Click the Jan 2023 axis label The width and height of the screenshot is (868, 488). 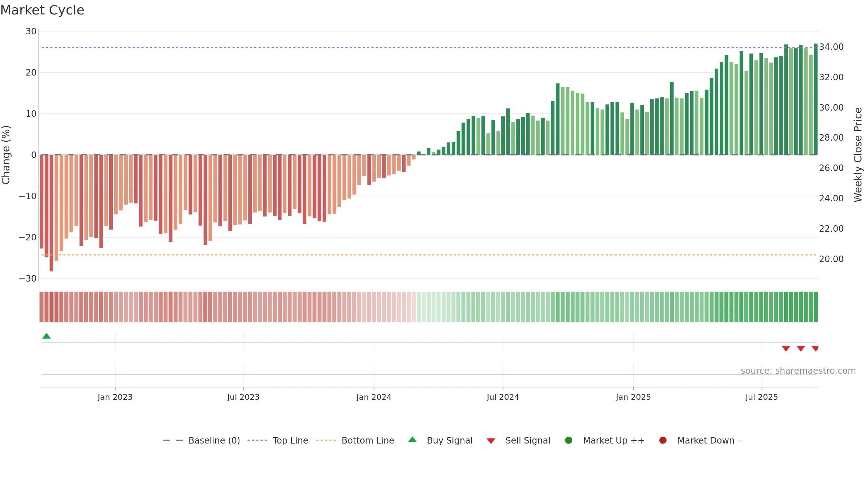[x=115, y=397]
